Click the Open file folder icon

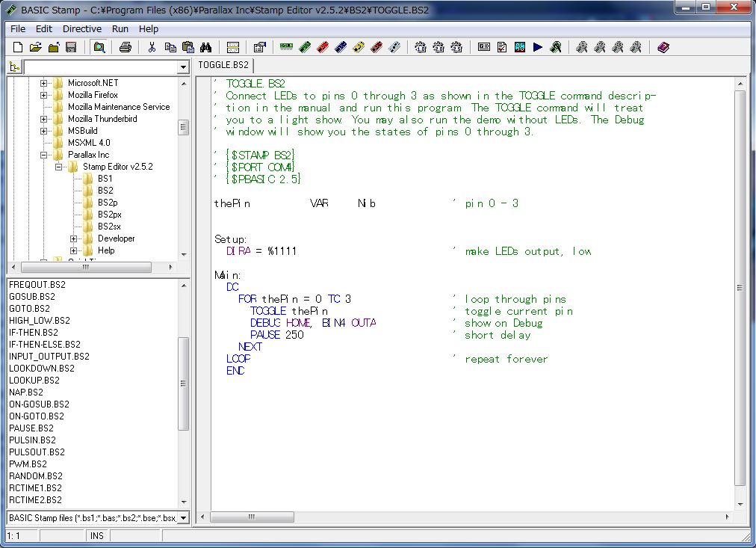36,47
